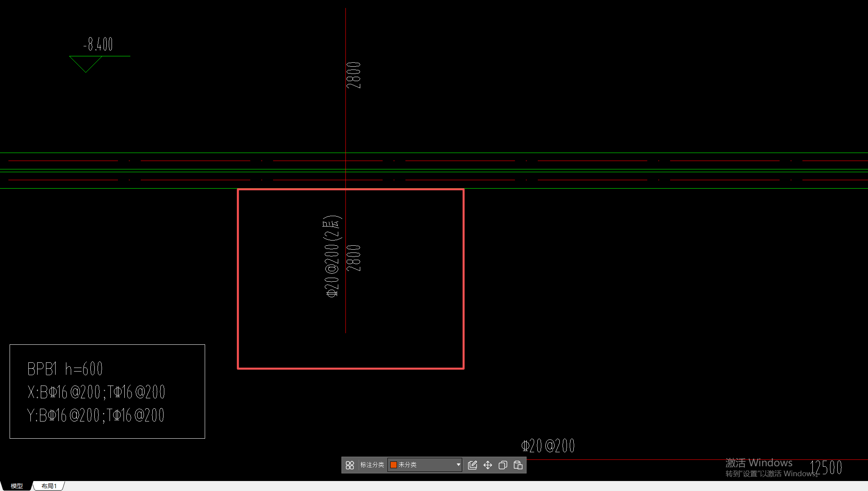This screenshot has height=491, width=868.
Task: Select the move annotation arrows icon
Action: pos(488,465)
